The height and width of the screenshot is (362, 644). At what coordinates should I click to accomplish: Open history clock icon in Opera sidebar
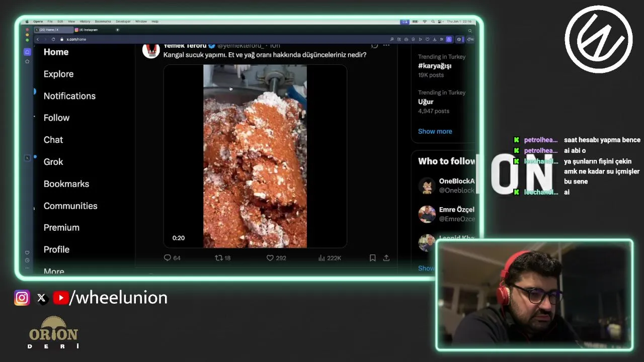coord(27,260)
